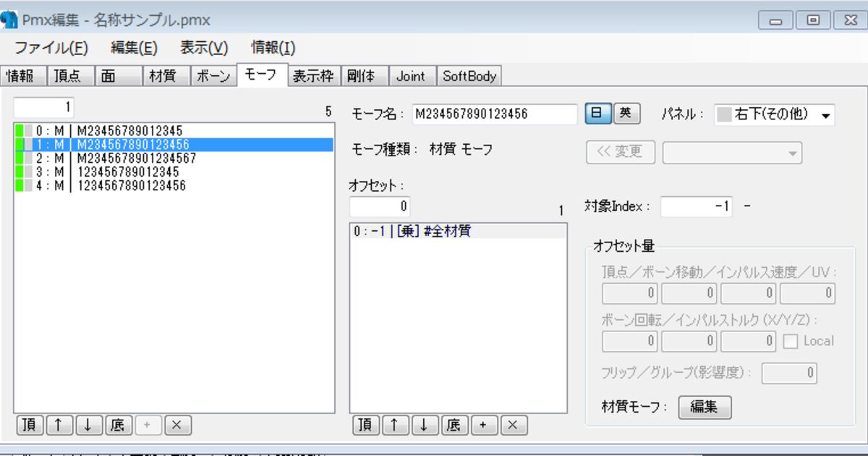
Task: Click the モーフ名 text field
Action: pyautogui.click(x=494, y=114)
